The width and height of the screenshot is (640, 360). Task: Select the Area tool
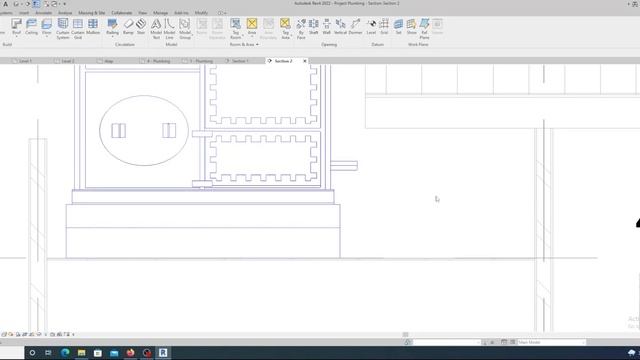click(x=252, y=28)
